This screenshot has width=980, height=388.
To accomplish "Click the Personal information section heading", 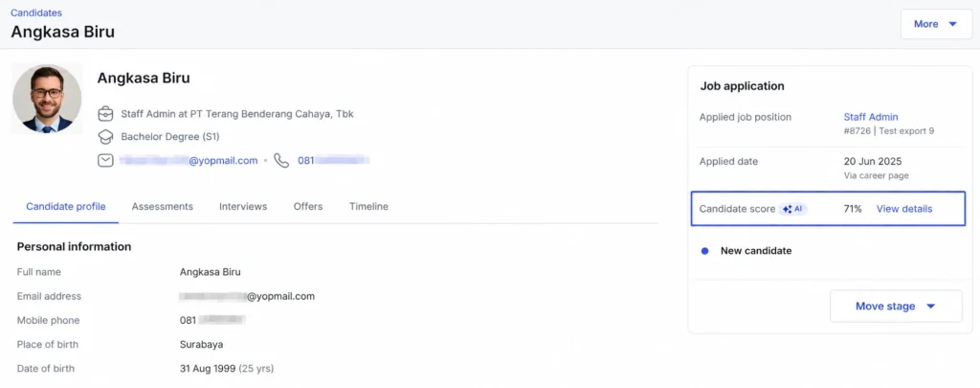I will point(74,246).
